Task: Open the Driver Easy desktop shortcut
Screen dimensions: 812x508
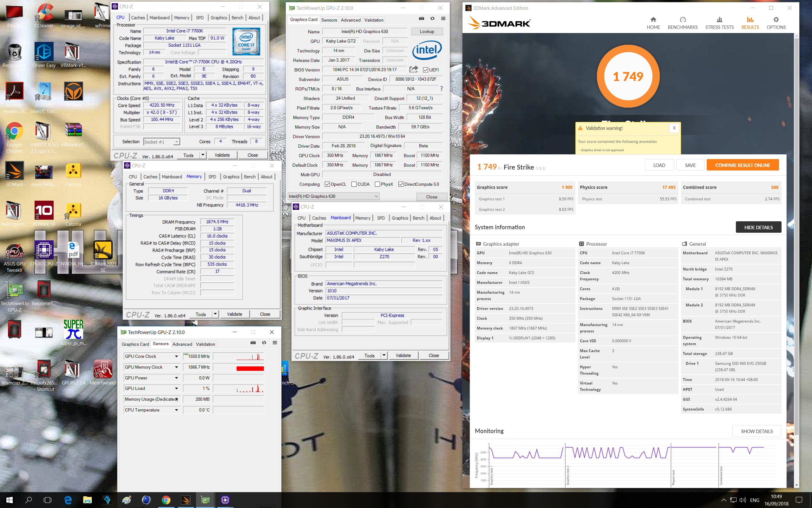Action: (44, 55)
